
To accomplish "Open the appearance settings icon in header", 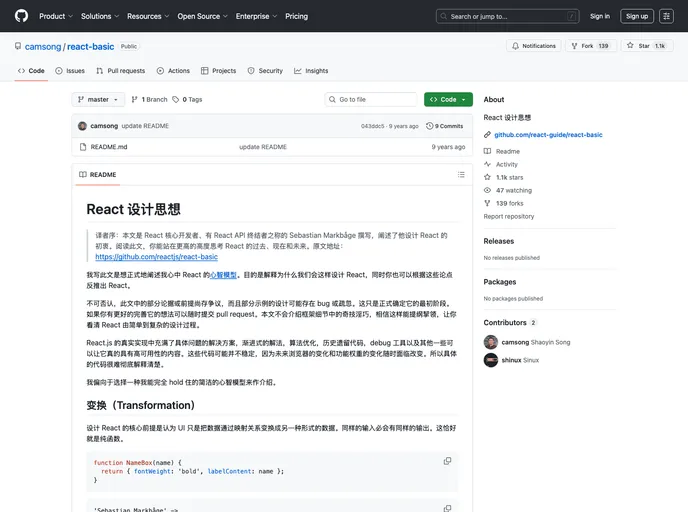I will pyautogui.click(x=666, y=16).
